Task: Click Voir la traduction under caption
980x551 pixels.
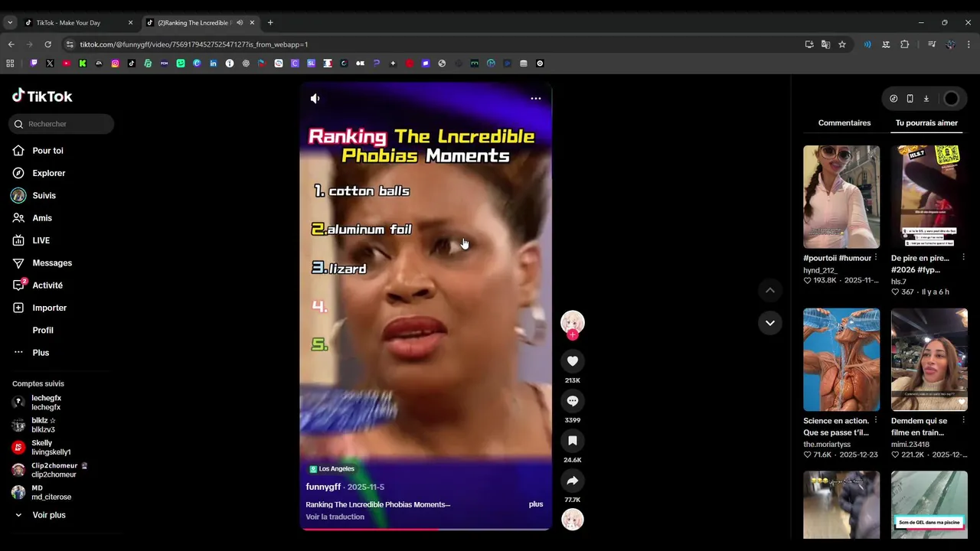Action: point(335,517)
